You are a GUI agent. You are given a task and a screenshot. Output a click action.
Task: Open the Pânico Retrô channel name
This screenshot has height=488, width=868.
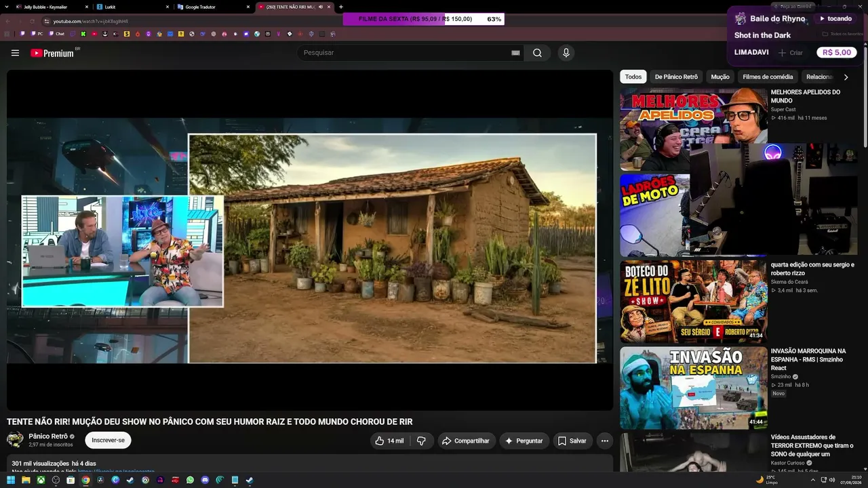(48, 436)
